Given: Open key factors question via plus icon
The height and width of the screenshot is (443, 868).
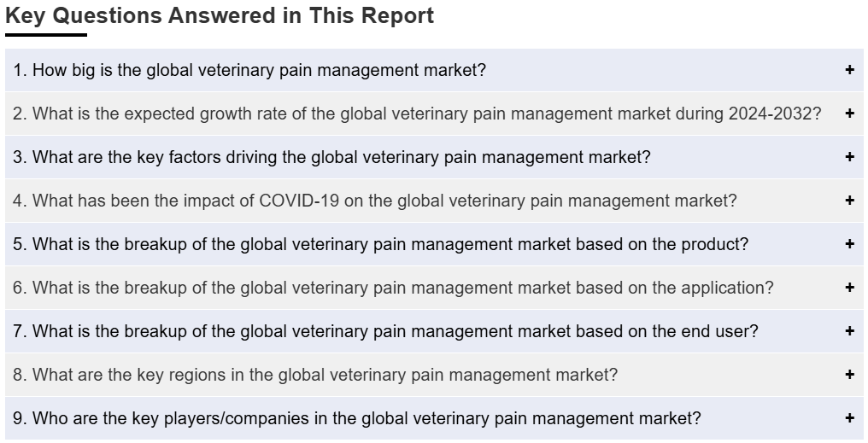Looking at the screenshot, I should [850, 157].
